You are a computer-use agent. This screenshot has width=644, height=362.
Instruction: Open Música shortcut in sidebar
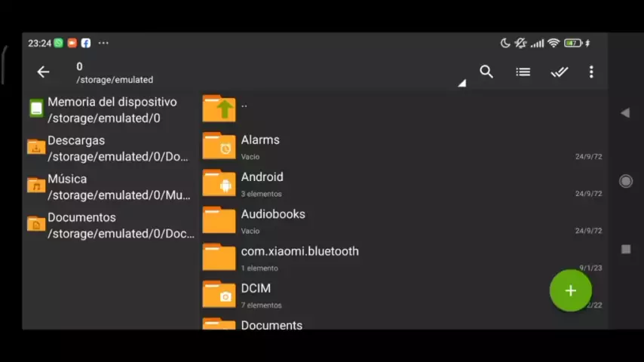[112, 186]
